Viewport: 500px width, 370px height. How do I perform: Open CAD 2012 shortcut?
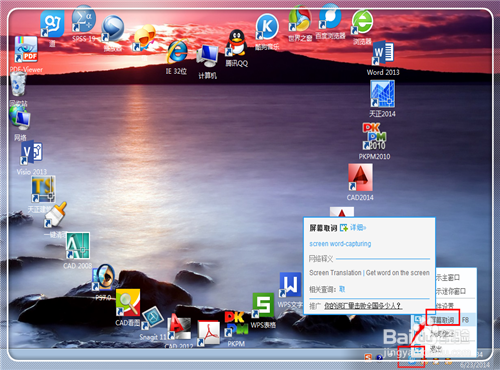[179, 327]
